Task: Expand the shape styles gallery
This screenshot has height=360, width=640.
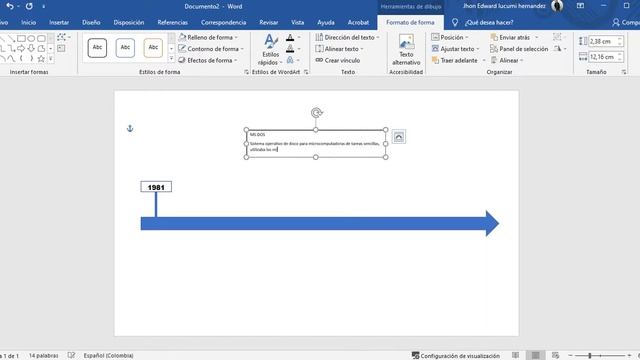Action: tap(171, 59)
